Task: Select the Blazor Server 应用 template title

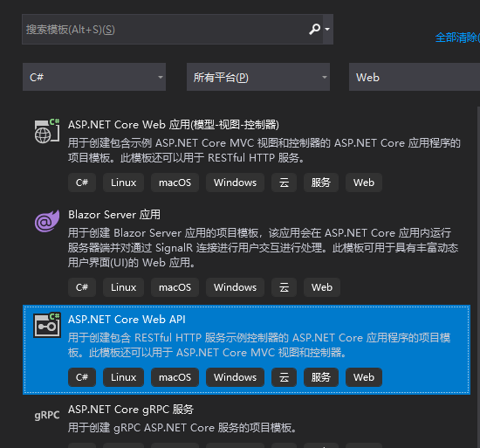Action: coord(114,215)
